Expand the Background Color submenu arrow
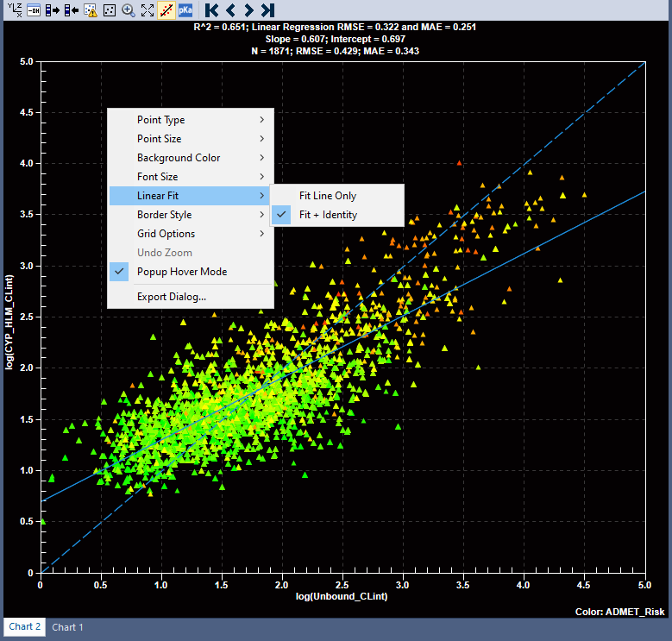The image size is (672, 641). click(x=262, y=158)
